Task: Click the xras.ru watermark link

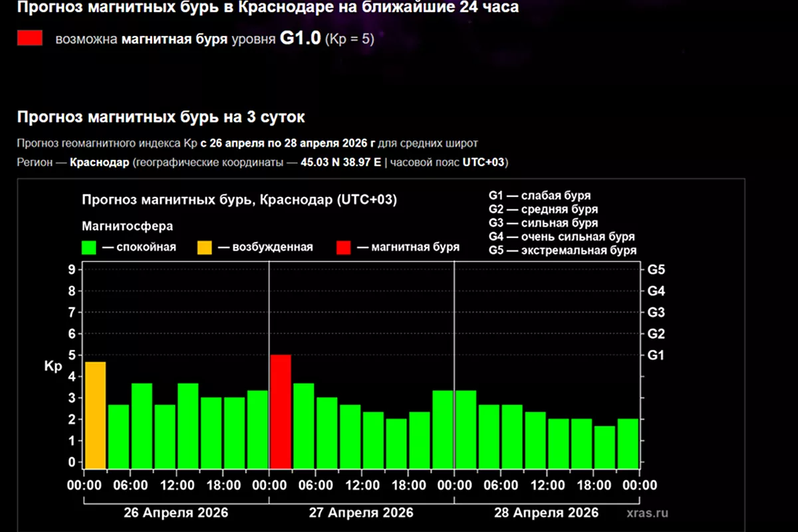Action: [646, 513]
